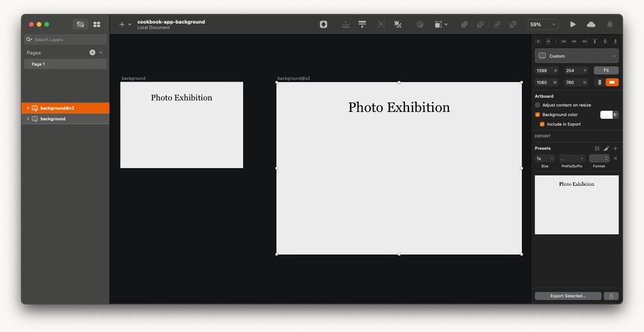Add a new page with plus icon
Image resolution: width=644 pixels, height=332 pixels.
tap(92, 52)
